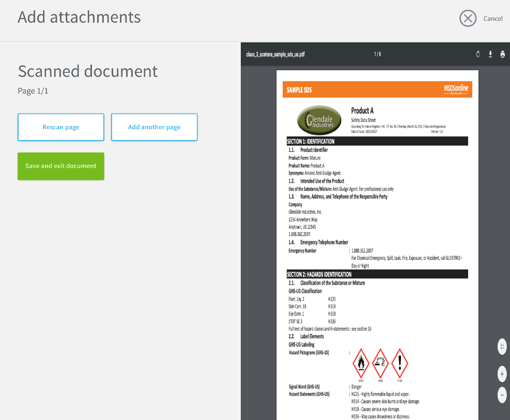Zoom in with the plus button
The height and width of the screenshot is (420, 510).
click(502, 374)
